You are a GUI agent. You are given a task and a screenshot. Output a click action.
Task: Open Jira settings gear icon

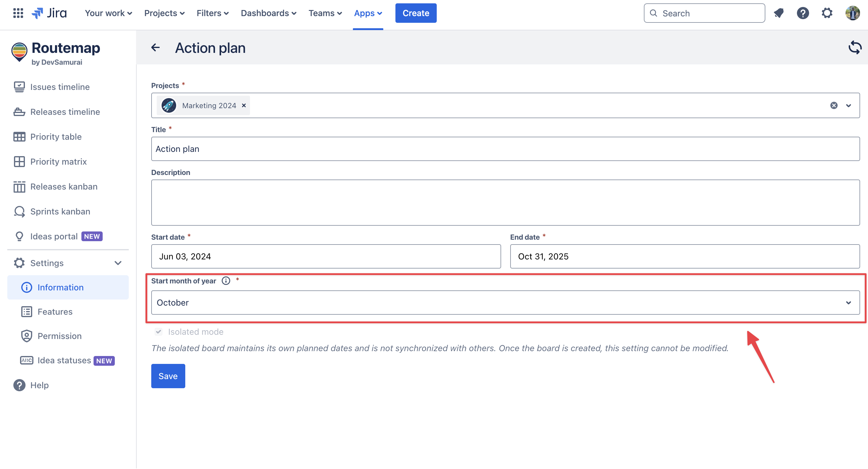click(x=827, y=13)
